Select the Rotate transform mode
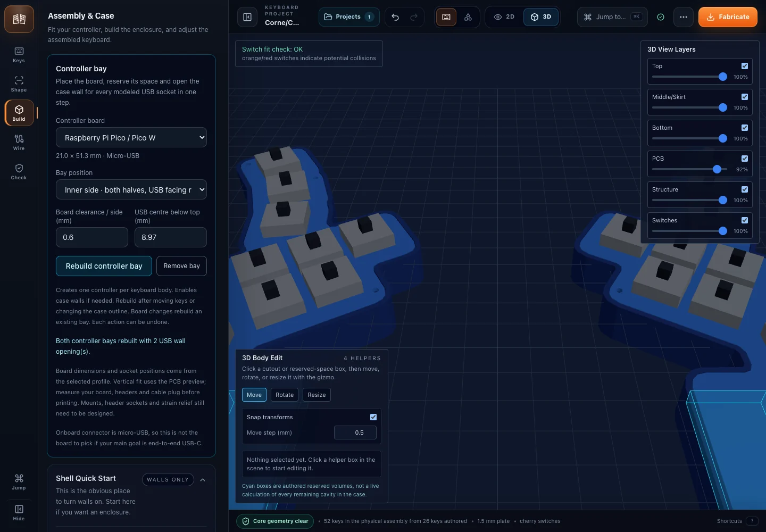 [285, 395]
